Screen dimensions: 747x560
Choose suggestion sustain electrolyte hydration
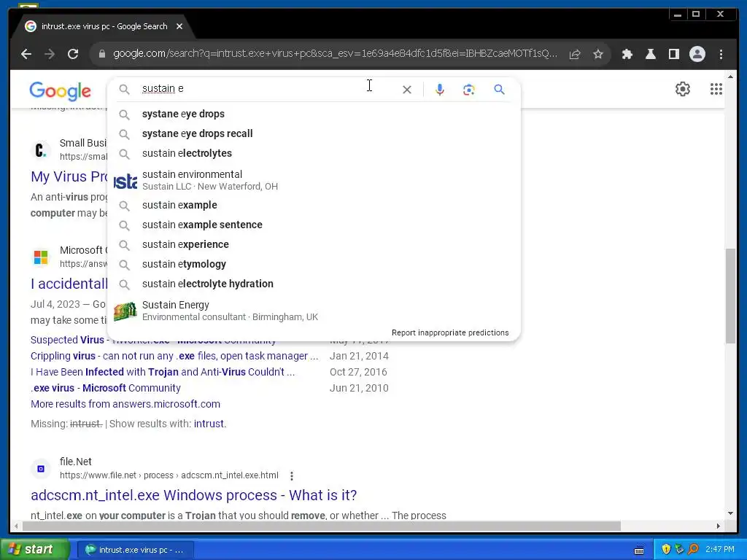(x=314, y=284)
